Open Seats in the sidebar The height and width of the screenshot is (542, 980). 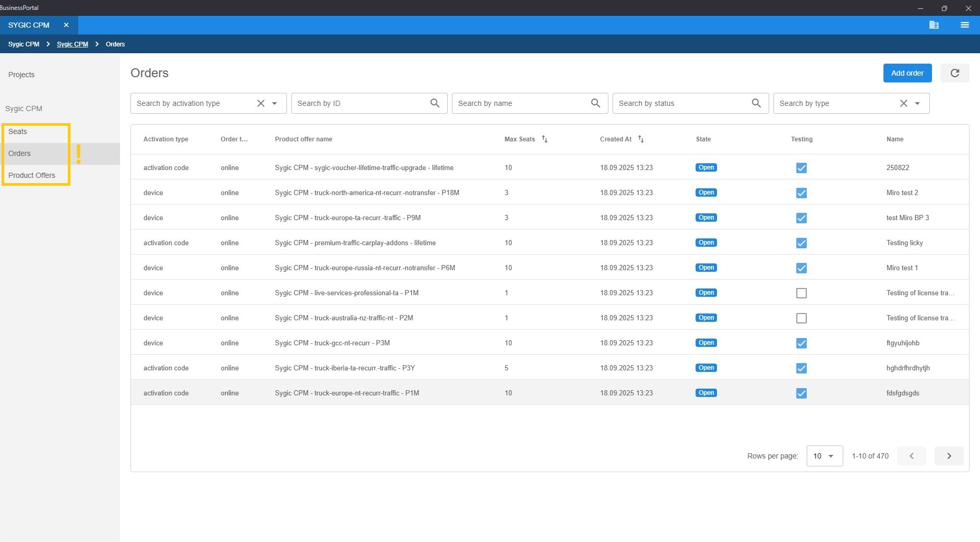click(x=18, y=131)
